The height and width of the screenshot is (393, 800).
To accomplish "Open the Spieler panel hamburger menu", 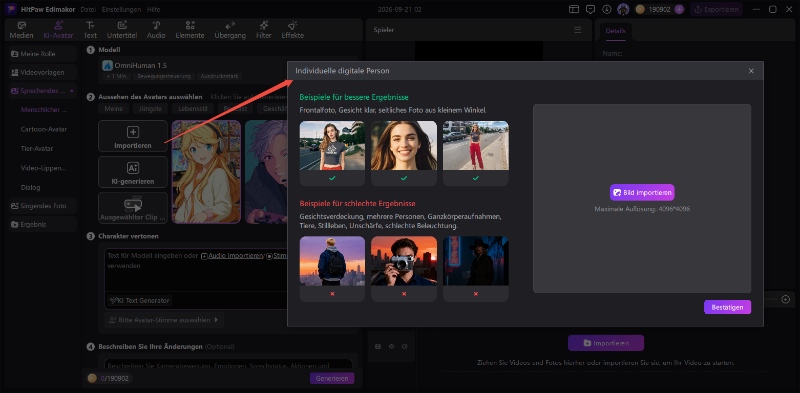I will [578, 30].
